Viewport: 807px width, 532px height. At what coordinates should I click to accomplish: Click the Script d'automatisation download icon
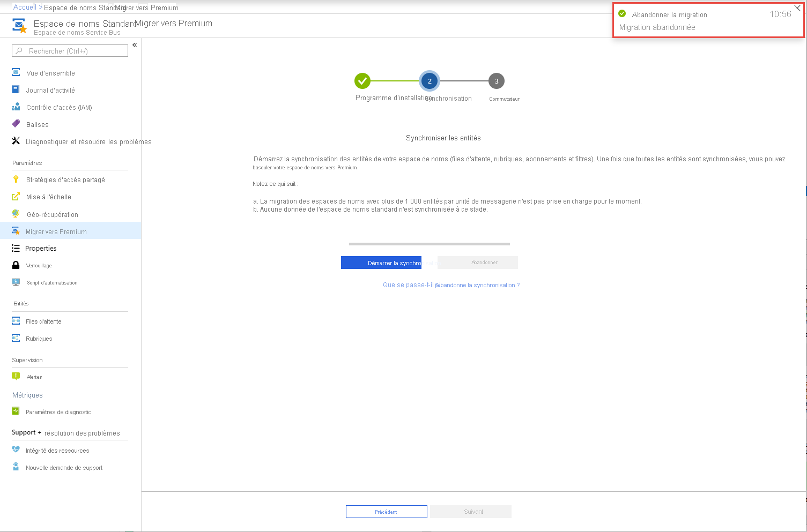(x=16, y=282)
